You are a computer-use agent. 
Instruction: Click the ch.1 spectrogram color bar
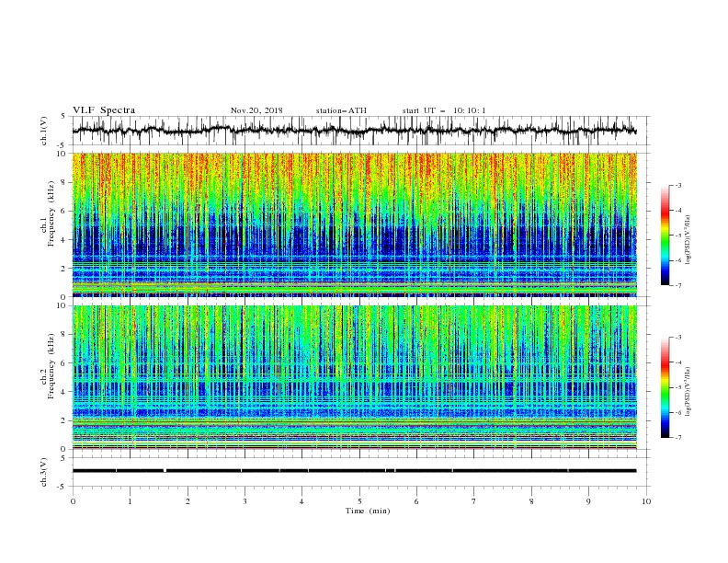click(665, 236)
